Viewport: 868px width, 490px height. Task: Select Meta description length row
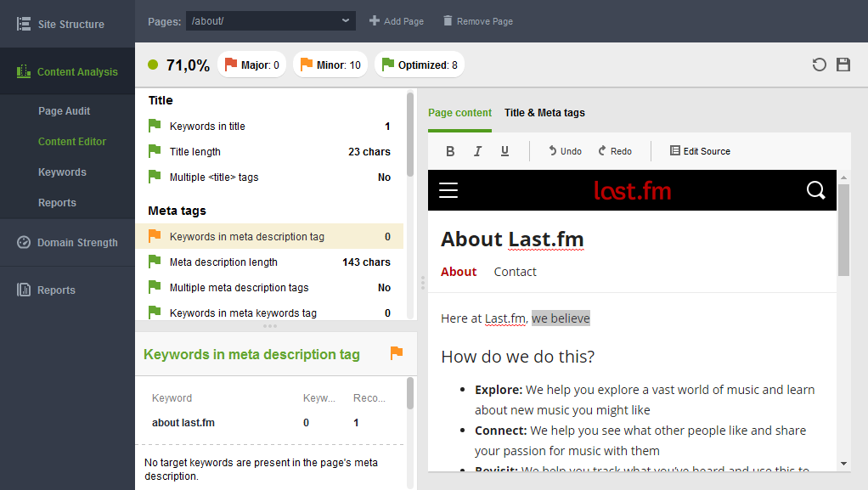[269, 262]
